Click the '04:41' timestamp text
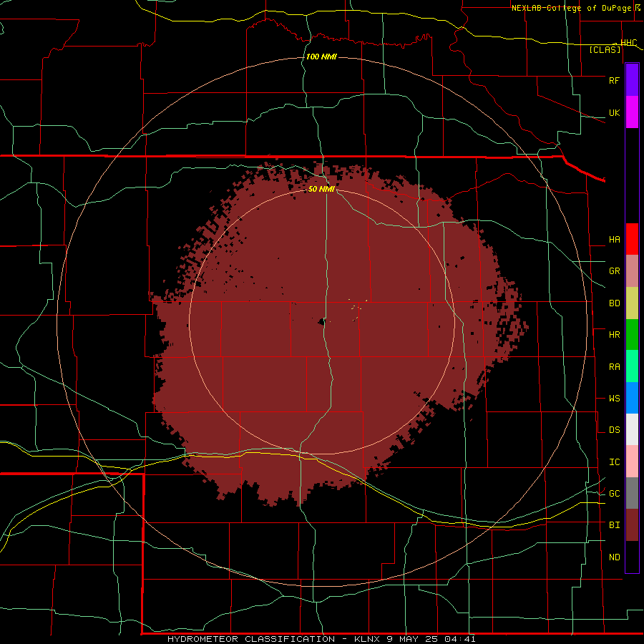 (460, 639)
